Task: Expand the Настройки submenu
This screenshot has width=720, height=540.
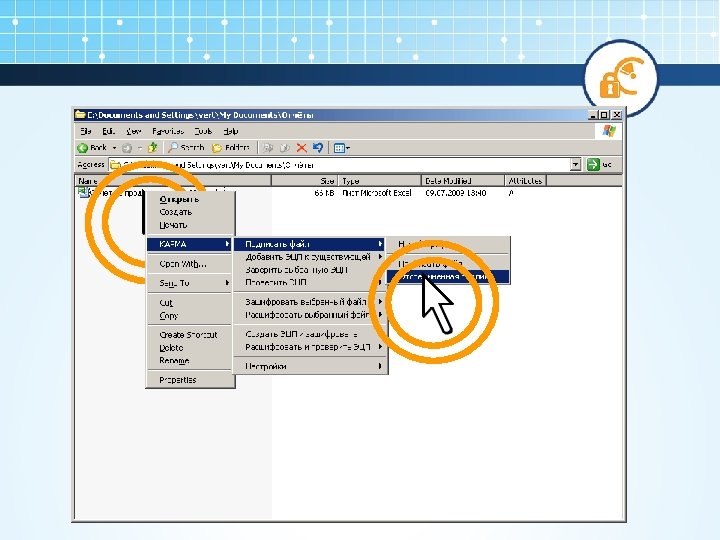Action: click(x=309, y=366)
